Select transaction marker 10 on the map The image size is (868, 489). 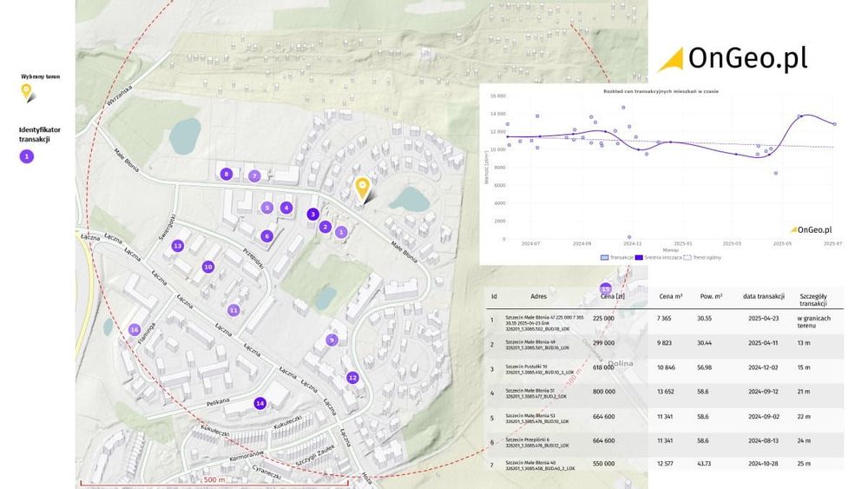click(208, 267)
